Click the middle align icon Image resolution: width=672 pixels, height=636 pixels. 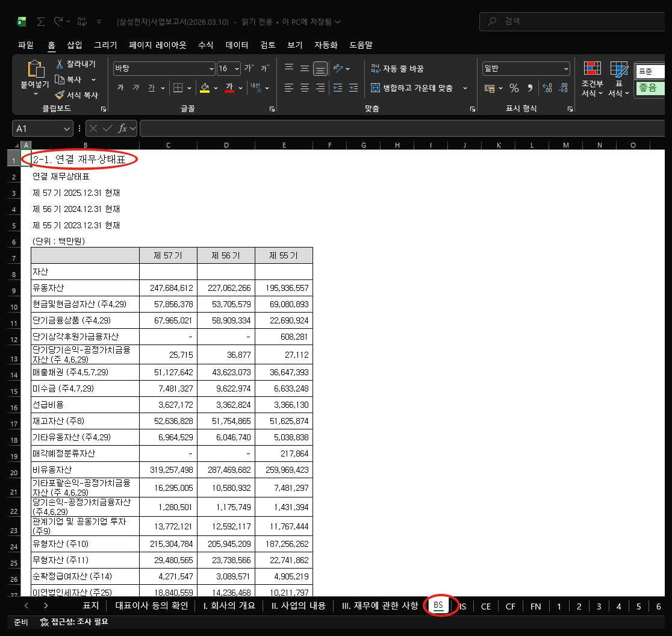(x=304, y=68)
